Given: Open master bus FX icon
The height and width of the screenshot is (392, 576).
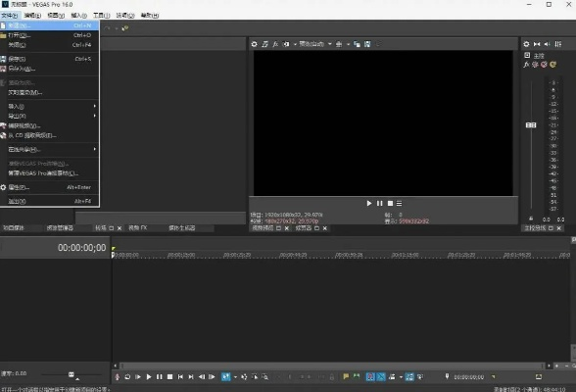Looking at the screenshot, I should [526, 65].
